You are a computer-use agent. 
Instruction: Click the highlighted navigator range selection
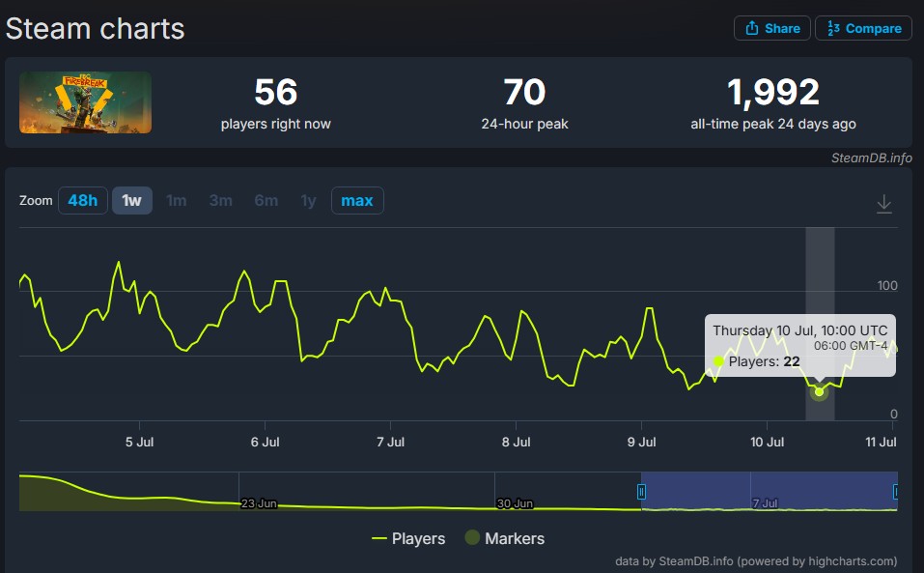pyautogui.click(x=769, y=491)
